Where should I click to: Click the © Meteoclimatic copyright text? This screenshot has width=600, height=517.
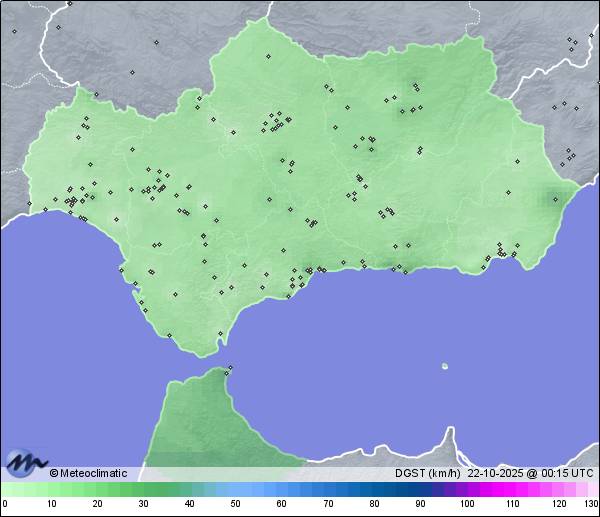click(x=88, y=473)
